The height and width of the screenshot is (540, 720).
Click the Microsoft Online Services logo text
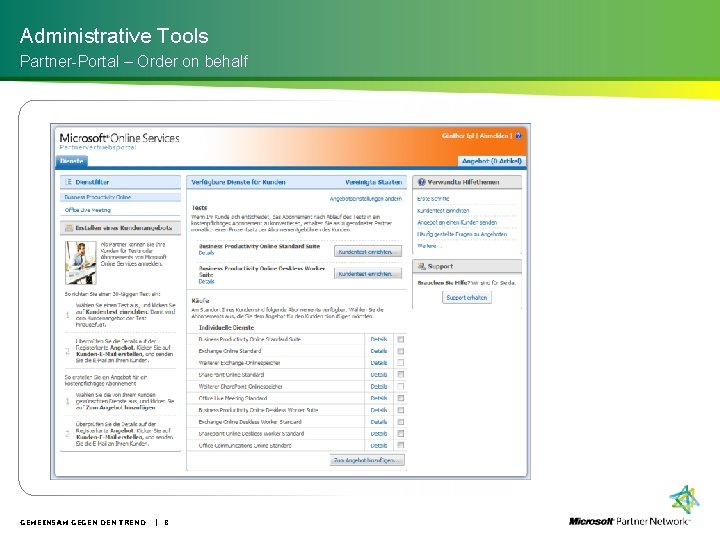click(119, 138)
